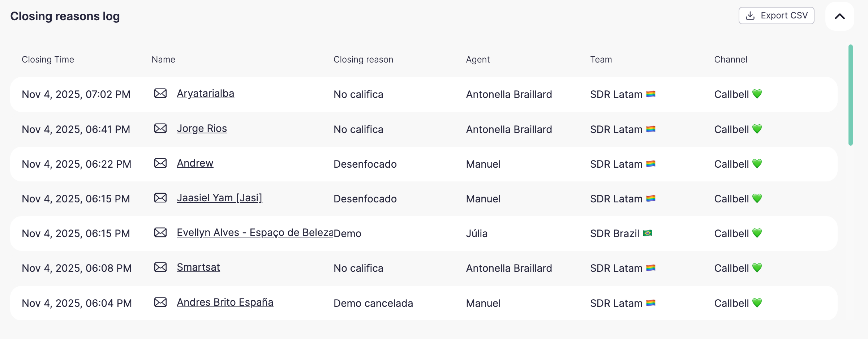Click the envelope icon beside Aryatarialba
The height and width of the screenshot is (339, 868).
coord(160,94)
